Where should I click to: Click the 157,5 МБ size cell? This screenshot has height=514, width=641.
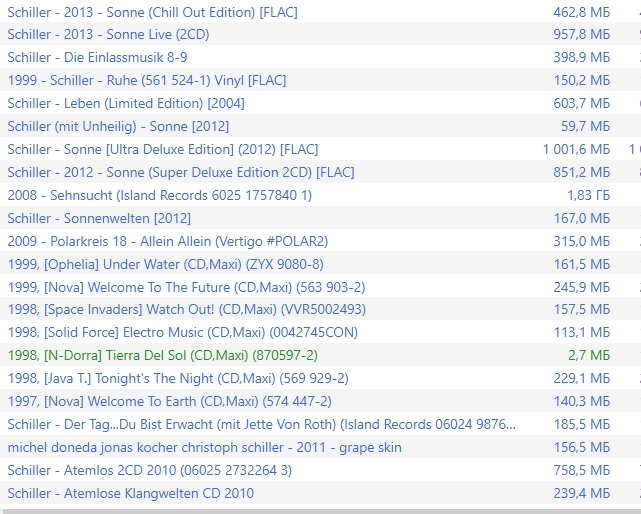click(x=582, y=309)
